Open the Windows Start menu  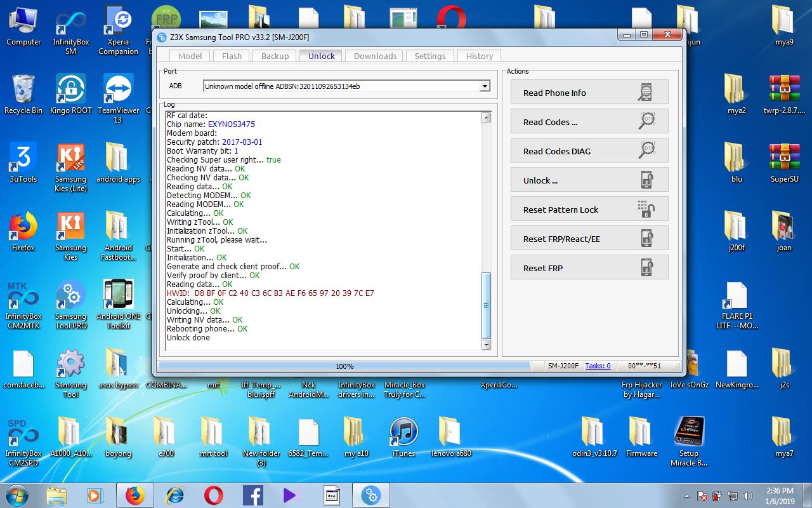tap(16, 495)
